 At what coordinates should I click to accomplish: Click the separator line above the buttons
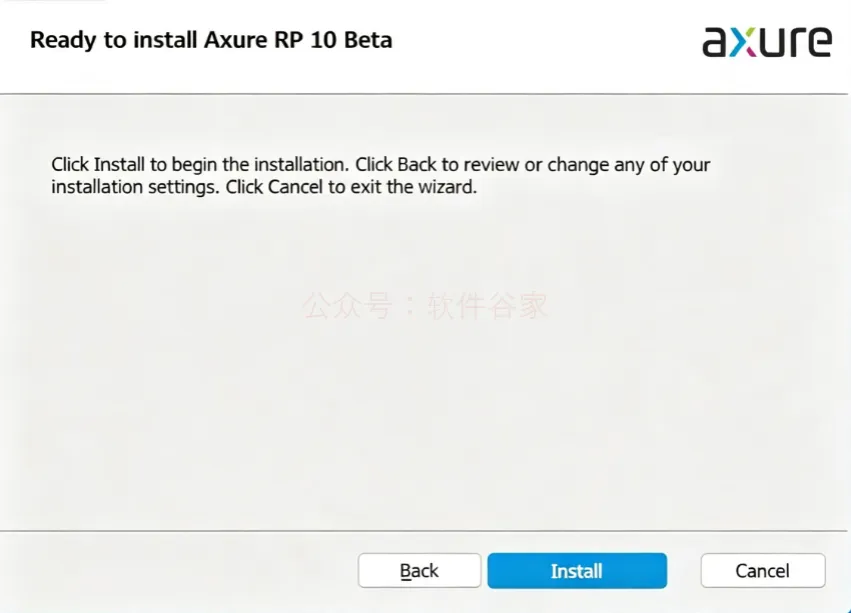(x=423, y=530)
